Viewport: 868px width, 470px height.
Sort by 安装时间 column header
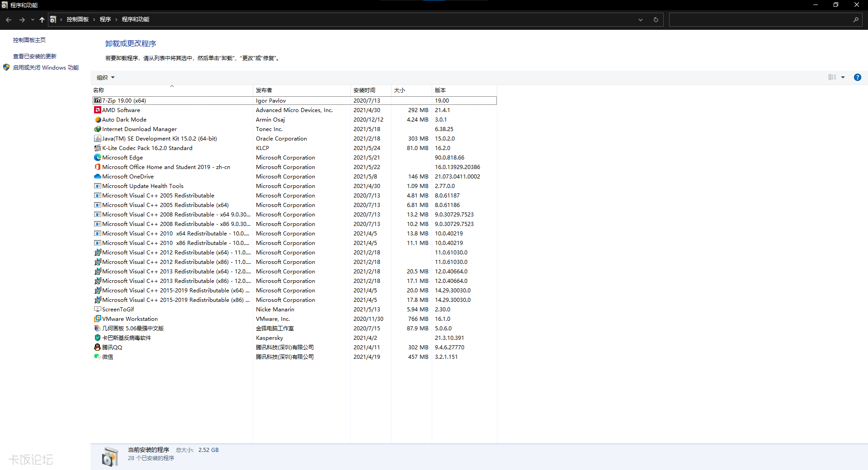(x=371, y=90)
